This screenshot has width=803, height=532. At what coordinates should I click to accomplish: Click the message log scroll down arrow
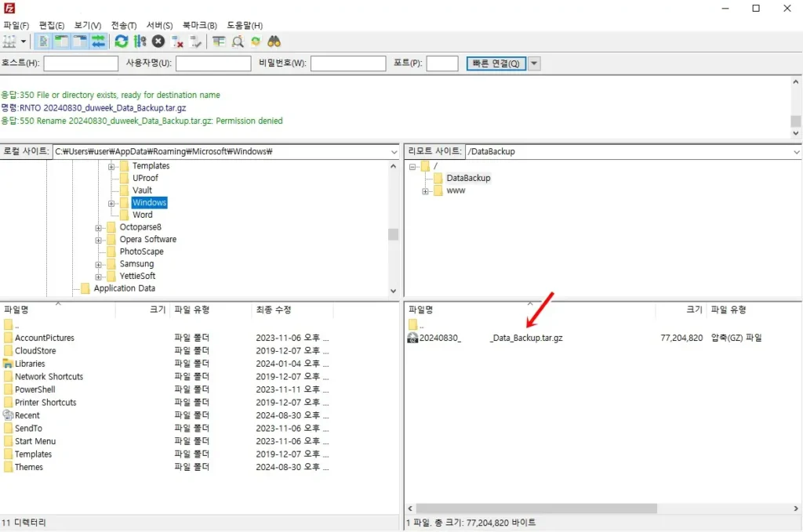[795, 133]
